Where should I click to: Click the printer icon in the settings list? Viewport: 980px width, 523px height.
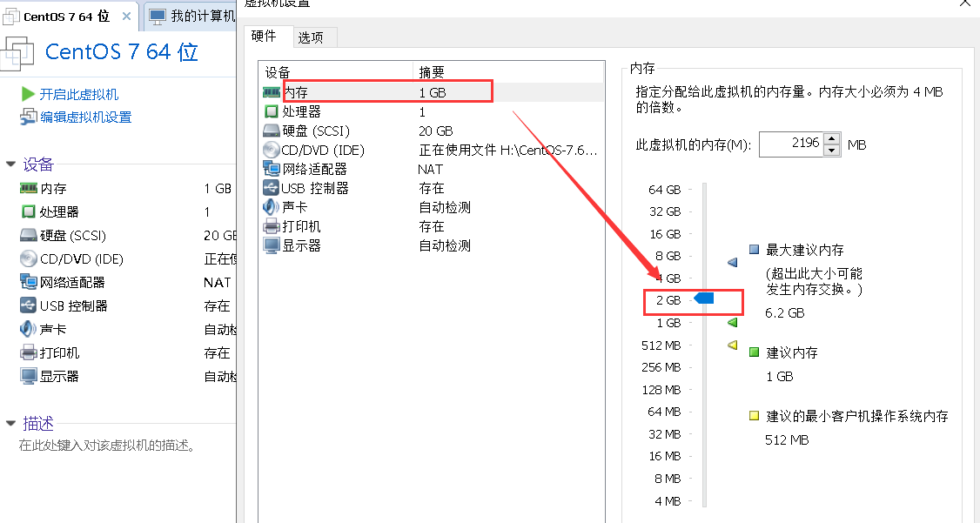(x=272, y=226)
